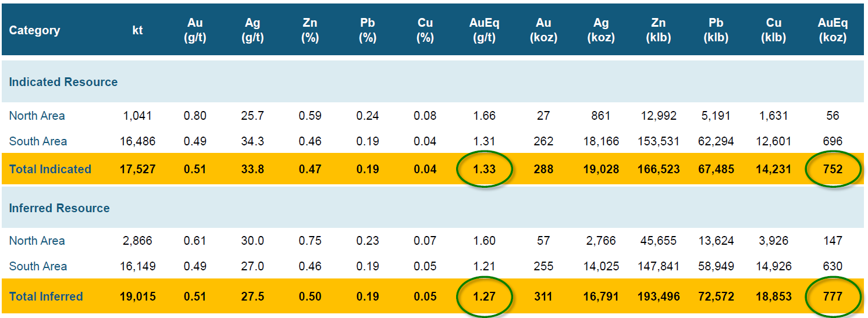Screen dimensions: 868x318
Task: Click the Total Indicated row label
Action: (x=51, y=169)
